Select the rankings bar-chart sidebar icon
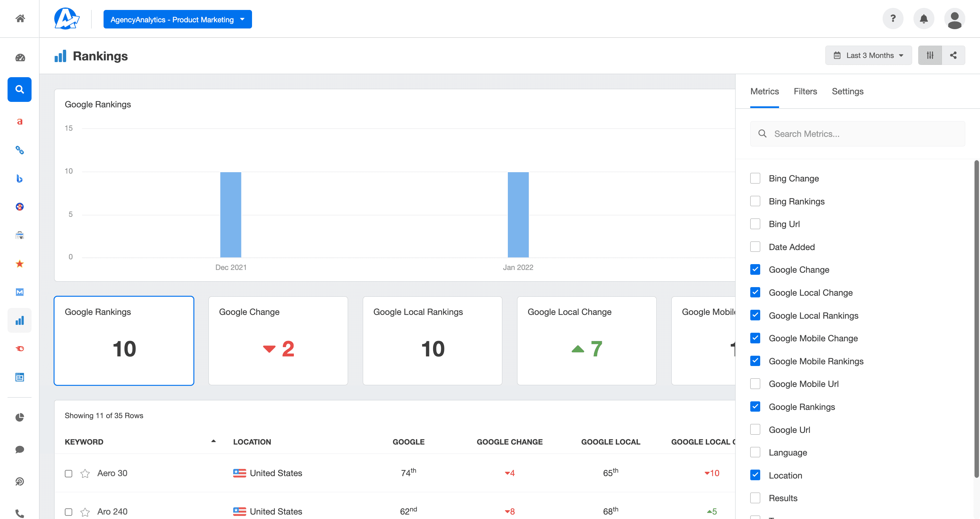Screen dimensions: 980x519 click(x=20, y=320)
